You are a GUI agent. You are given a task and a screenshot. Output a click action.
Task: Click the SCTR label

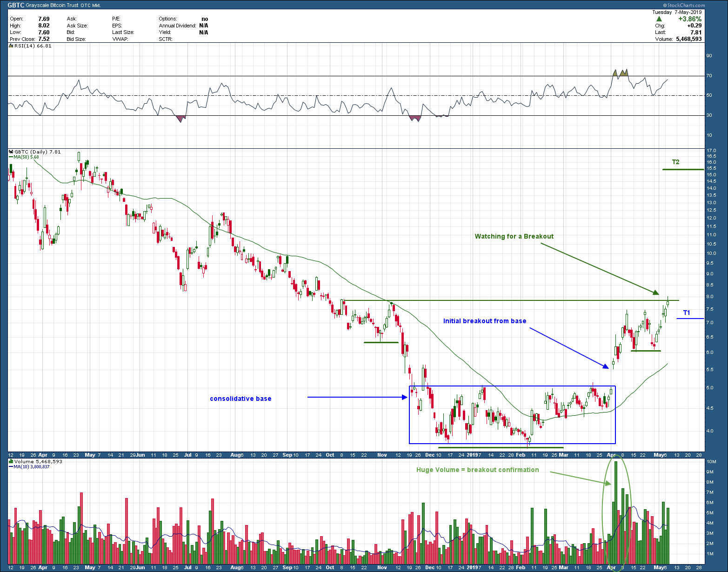(x=166, y=39)
